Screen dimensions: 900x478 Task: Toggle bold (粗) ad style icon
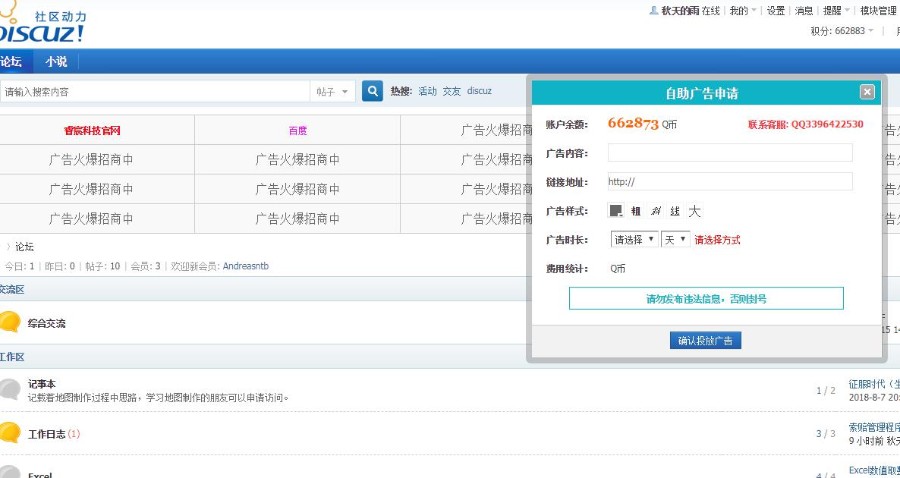point(635,211)
